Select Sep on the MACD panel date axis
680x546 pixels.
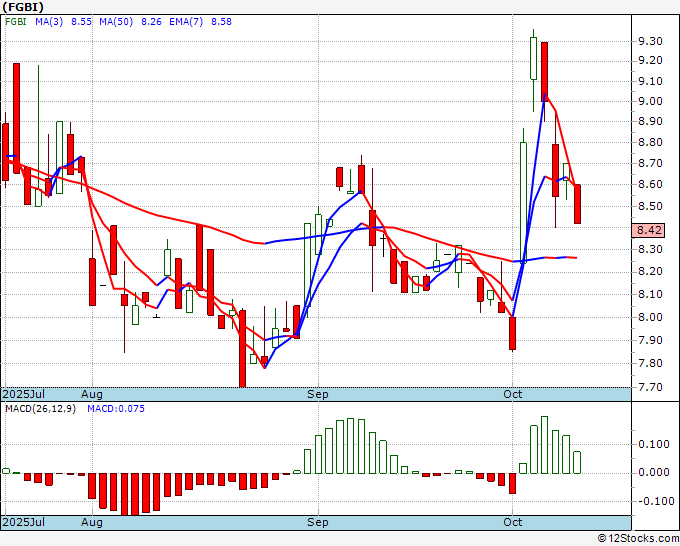pos(318,522)
